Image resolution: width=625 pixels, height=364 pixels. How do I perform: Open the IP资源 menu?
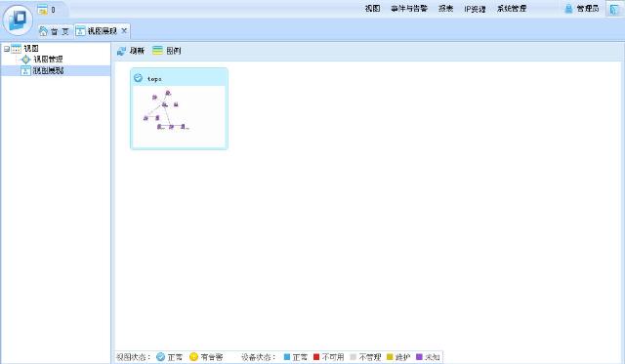pyautogui.click(x=475, y=9)
